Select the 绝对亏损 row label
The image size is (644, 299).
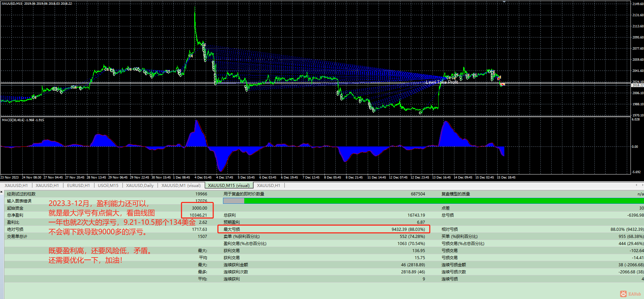click(x=15, y=229)
